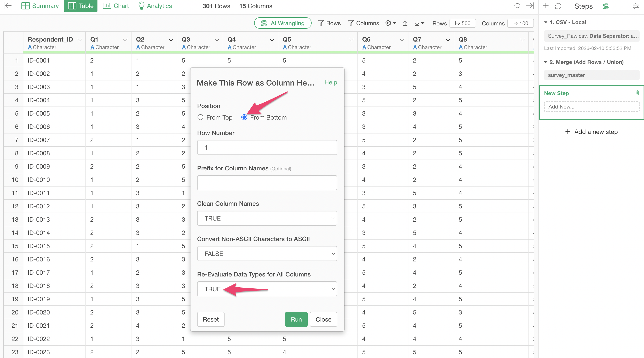The width and height of the screenshot is (644, 358).
Task: Click the refresh steps icon
Action: [x=558, y=6]
